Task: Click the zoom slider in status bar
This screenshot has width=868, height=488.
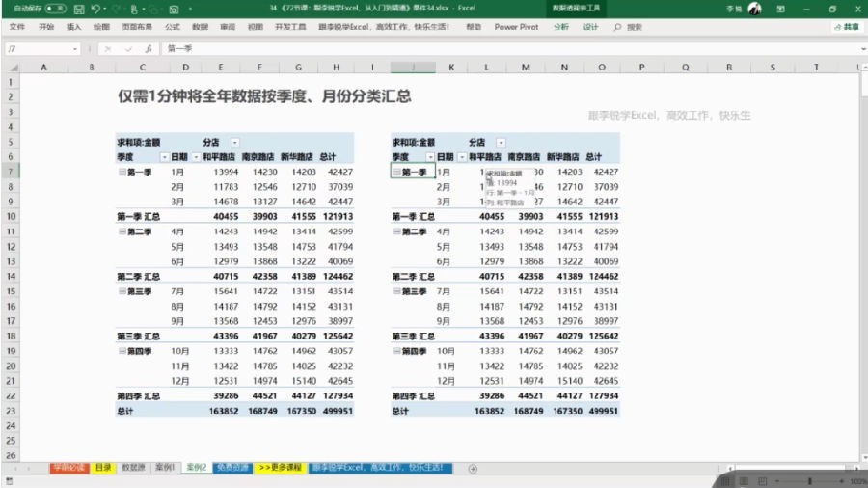Action: pyautogui.click(x=809, y=481)
